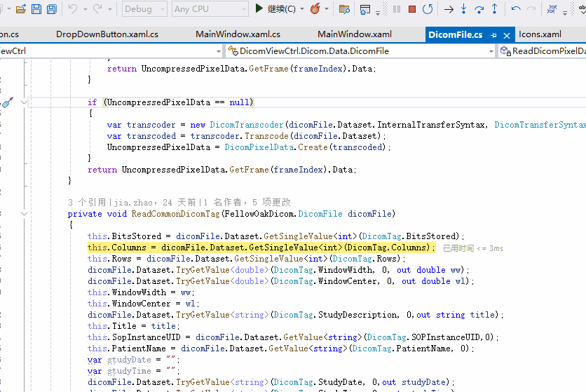Click 'this.Columns' on the highlighted line
Screen dimensions: 586x392
116,248
